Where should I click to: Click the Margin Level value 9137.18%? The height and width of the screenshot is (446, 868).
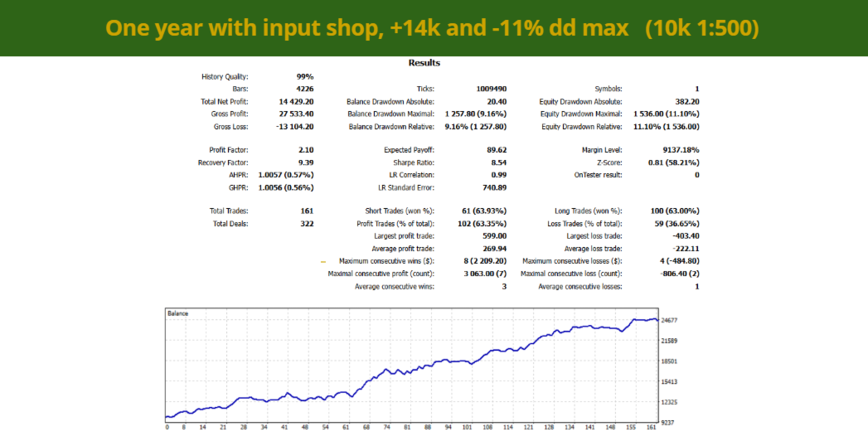click(678, 150)
